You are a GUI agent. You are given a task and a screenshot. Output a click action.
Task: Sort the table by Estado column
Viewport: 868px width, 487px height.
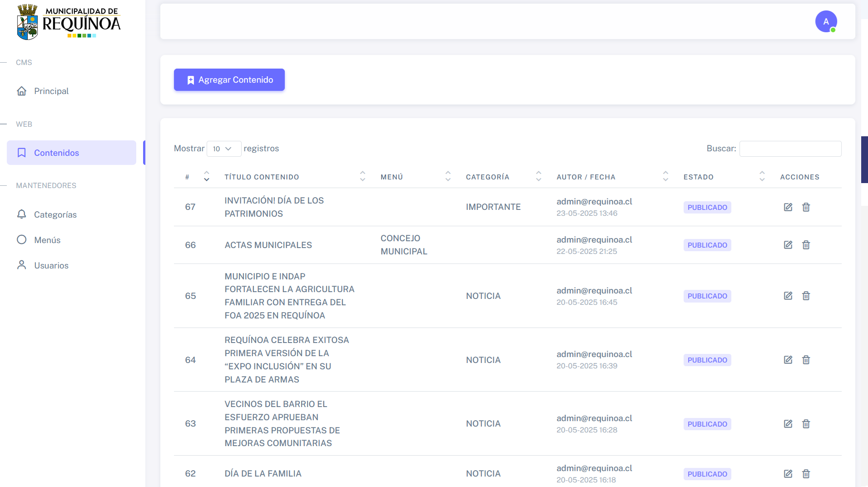pos(698,177)
